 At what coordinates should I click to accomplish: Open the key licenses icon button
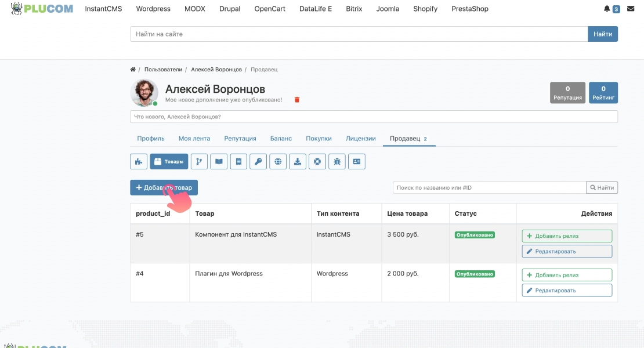258,161
